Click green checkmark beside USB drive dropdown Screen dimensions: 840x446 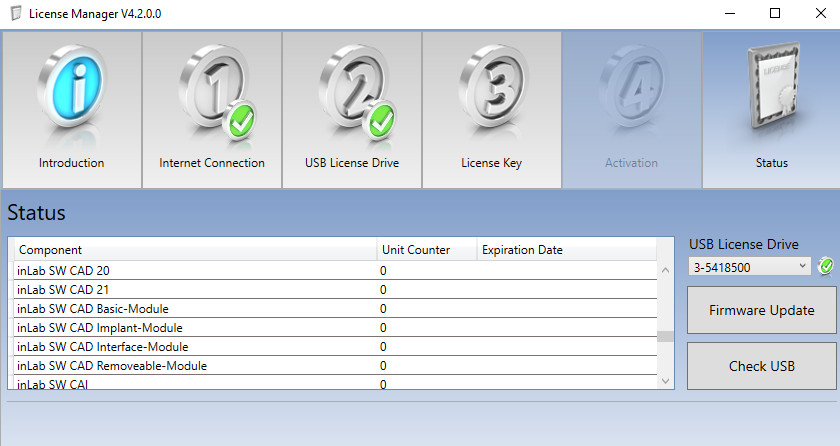826,266
